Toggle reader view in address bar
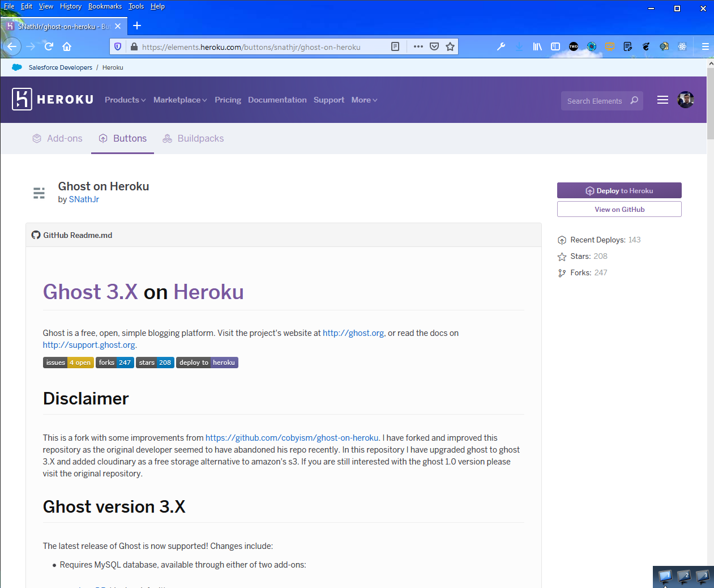Screen dimensions: 714x588 (x=395, y=46)
